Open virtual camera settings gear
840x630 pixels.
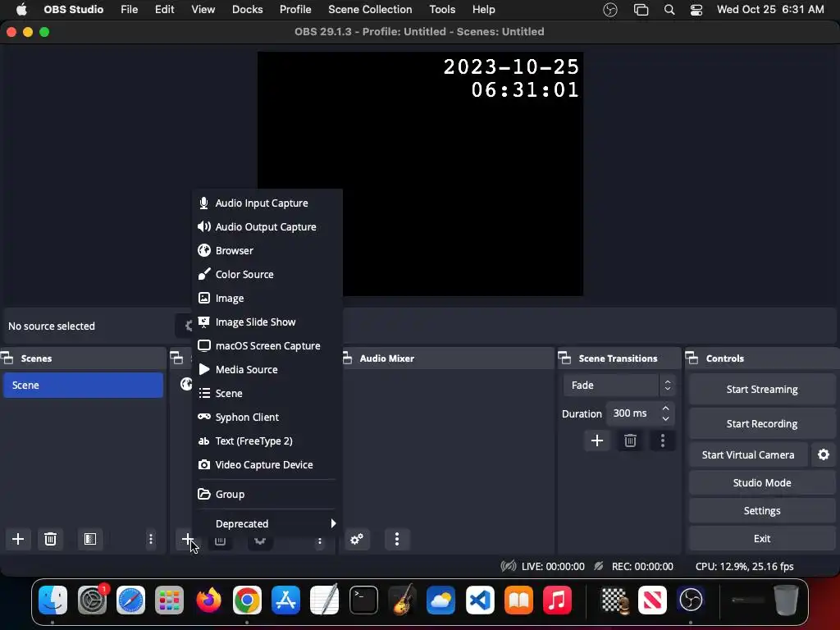pos(824,454)
